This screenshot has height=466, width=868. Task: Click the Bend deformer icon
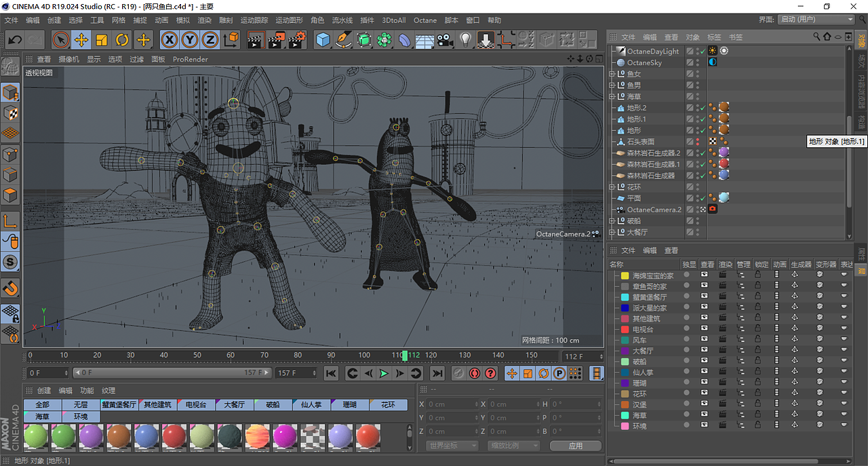click(x=405, y=40)
